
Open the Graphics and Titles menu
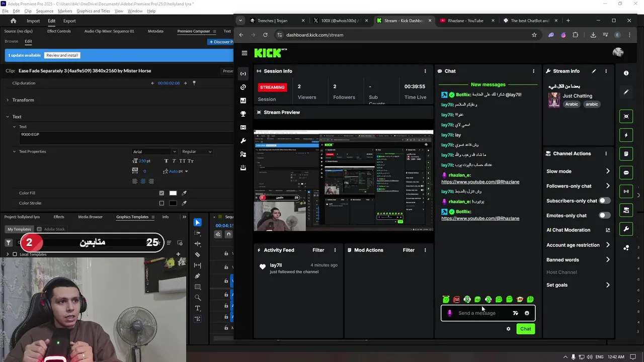click(93, 11)
